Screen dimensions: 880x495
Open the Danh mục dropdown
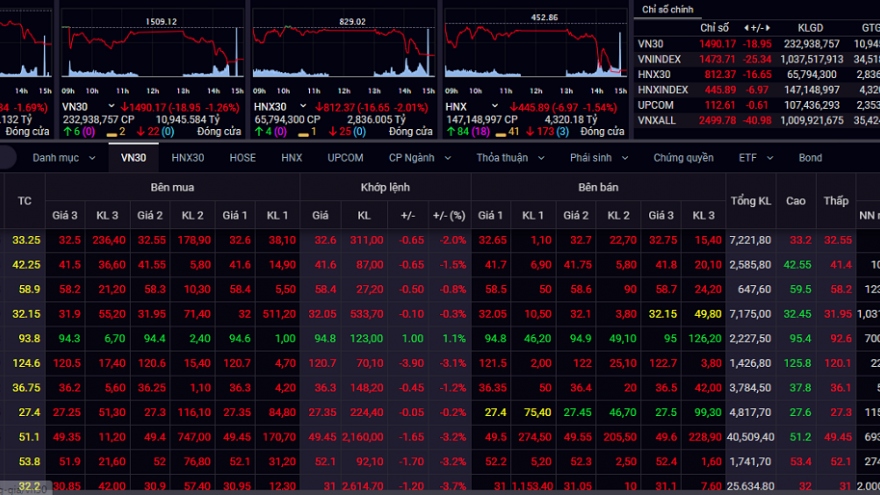(62, 158)
